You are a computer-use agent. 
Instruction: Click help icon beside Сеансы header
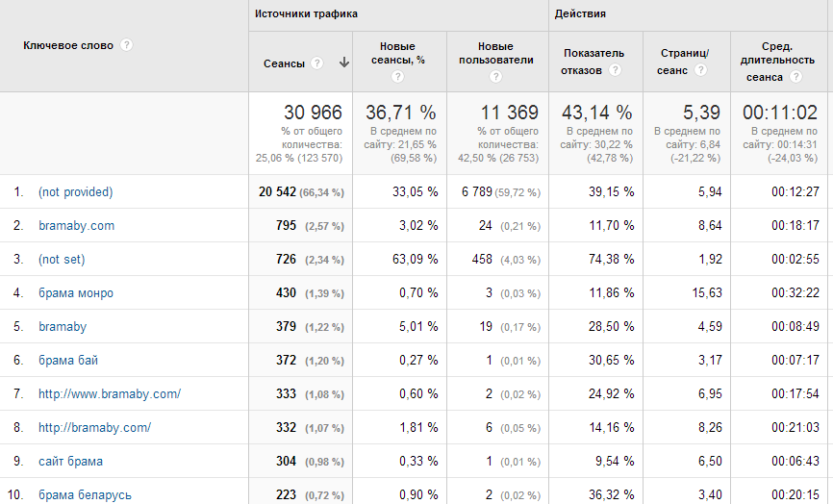[318, 63]
